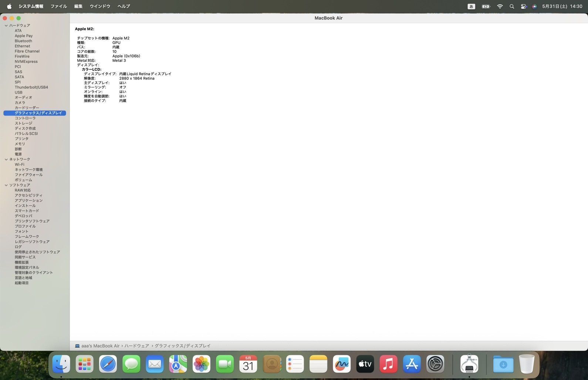Select Wi-Fi in the sidebar
The image size is (588, 380).
pyautogui.click(x=20, y=164)
